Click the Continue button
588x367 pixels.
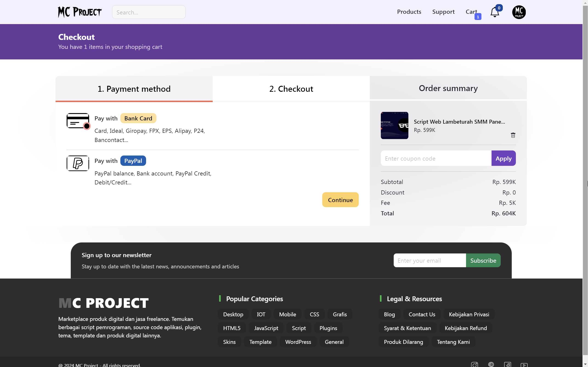pos(340,200)
